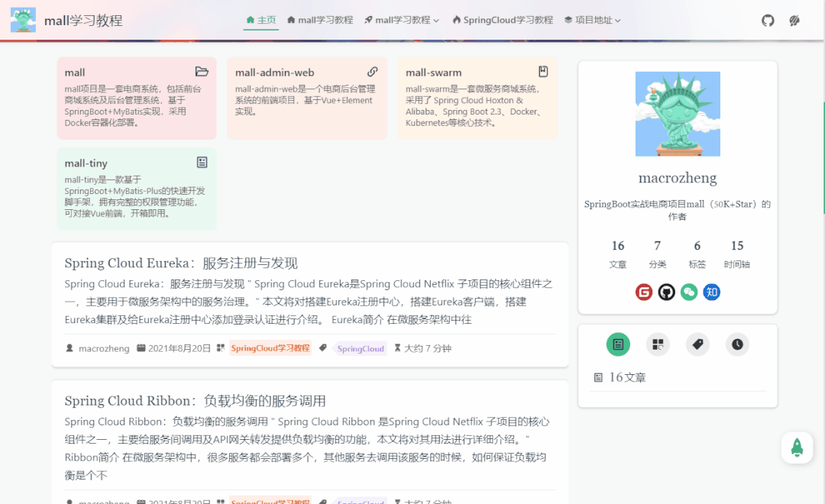Image resolution: width=825 pixels, height=504 pixels.
Task: Click the folder icon on mall card
Action: (x=202, y=72)
